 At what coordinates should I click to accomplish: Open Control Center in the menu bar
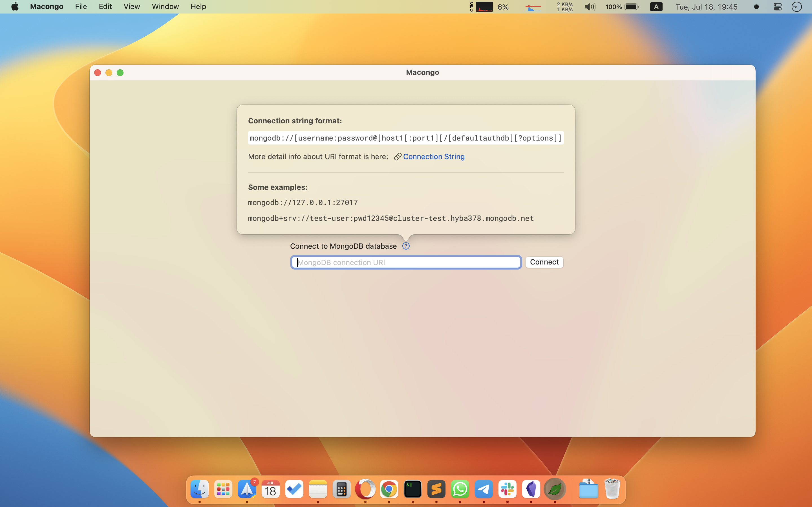click(x=777, y=7)
